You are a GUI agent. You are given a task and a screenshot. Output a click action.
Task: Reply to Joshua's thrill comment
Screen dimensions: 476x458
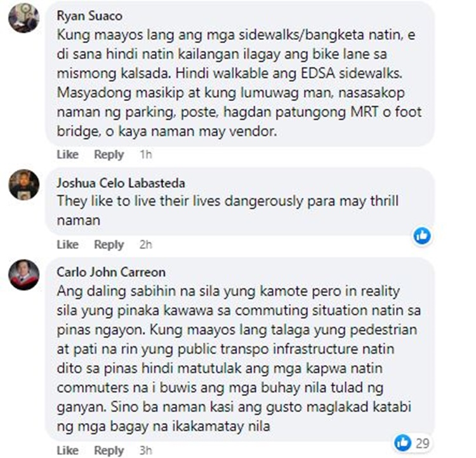(x=109, y=245)
